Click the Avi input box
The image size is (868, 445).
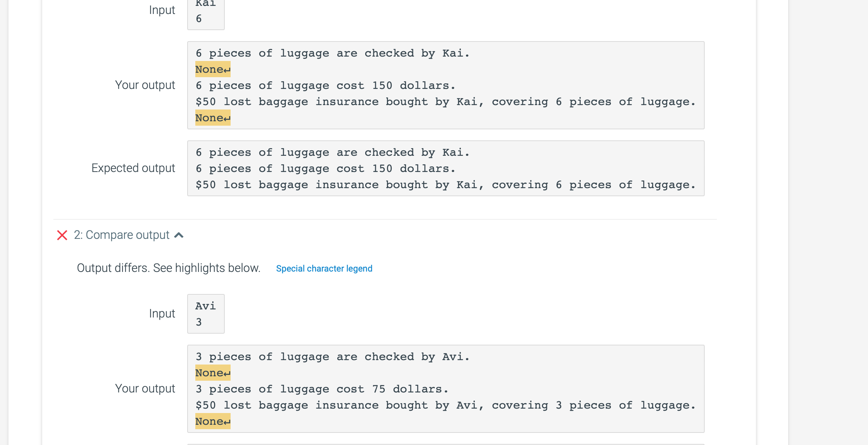coord(206,313)
